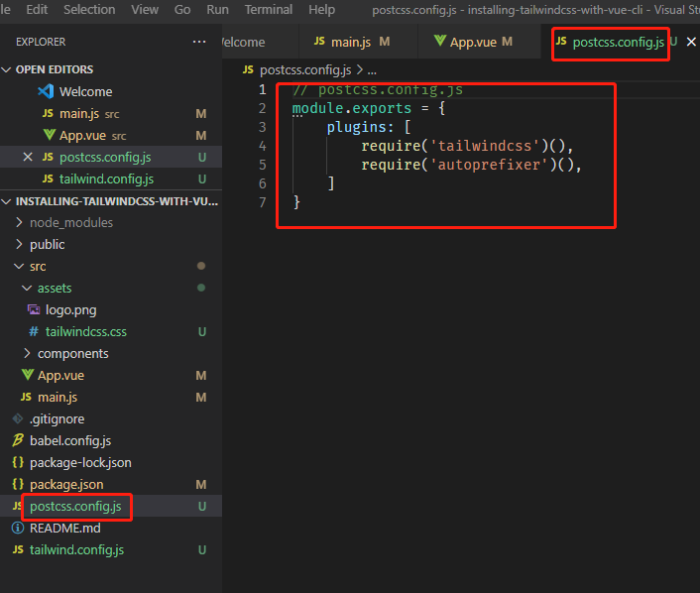Click the breadcrumb ellipsis segment
The image size is (700, 593).
pos(372,70)
